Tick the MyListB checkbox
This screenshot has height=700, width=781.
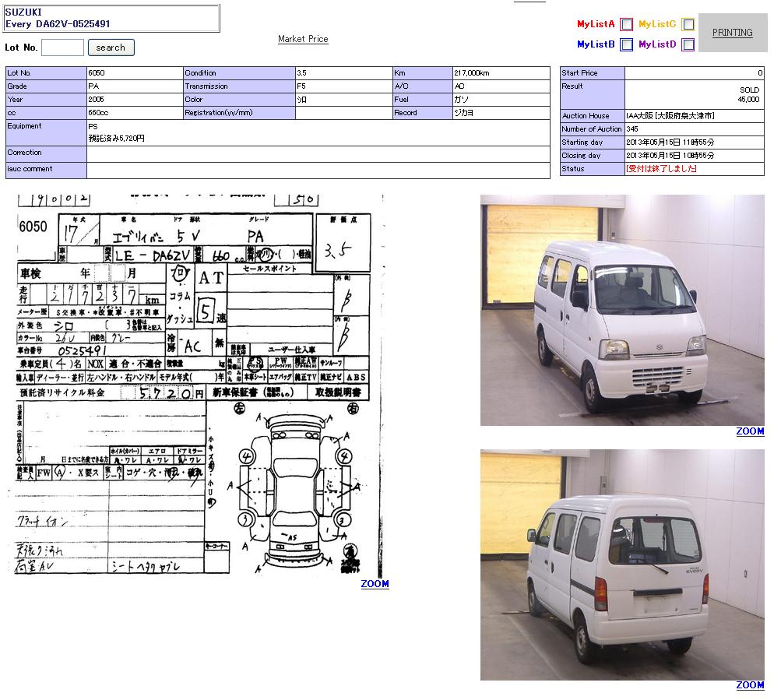point(626,44)
